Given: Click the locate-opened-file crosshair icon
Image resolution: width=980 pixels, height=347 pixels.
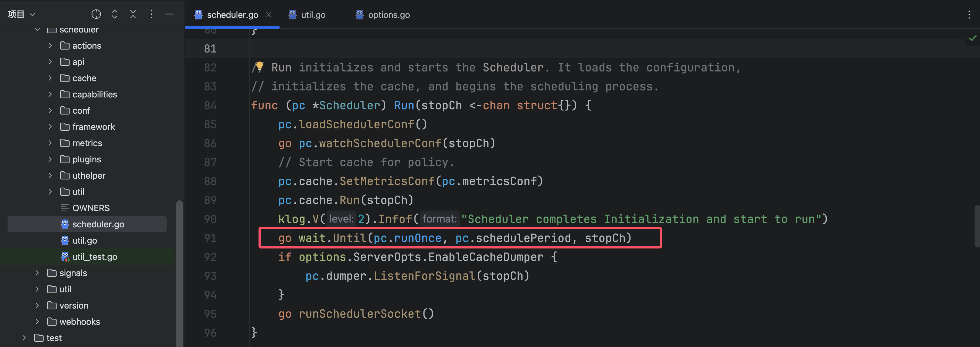Looking at the screenshot, I should 96,14.
